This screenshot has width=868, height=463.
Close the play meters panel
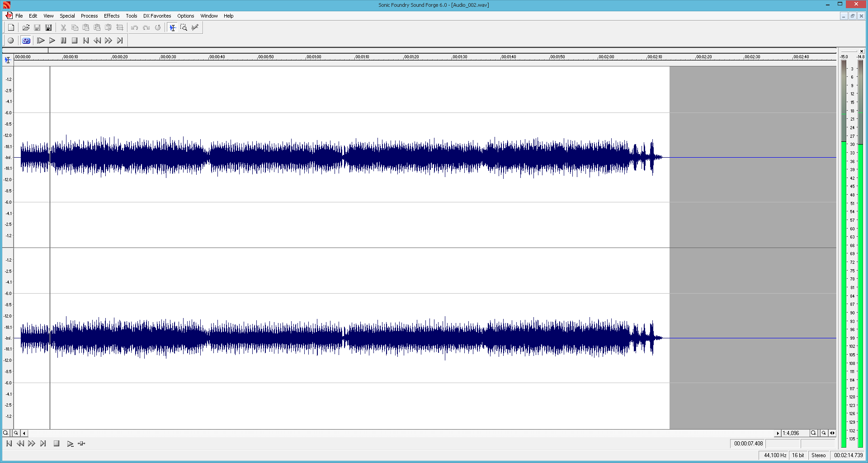click(862, 51)
